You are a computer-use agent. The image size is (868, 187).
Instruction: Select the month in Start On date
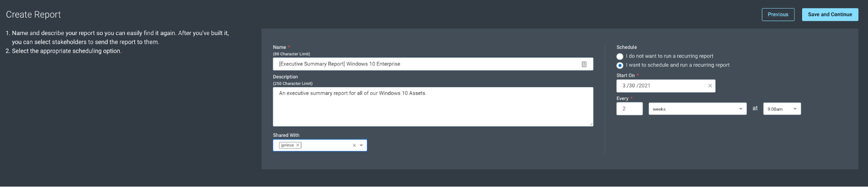pyautogui.click(x=624, y=86)
